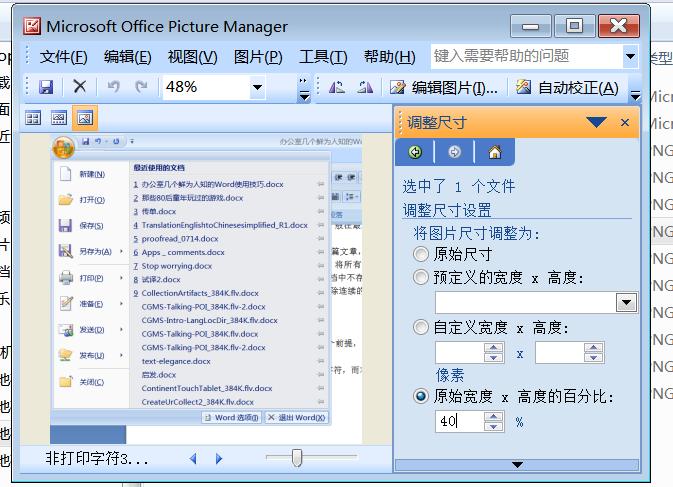Click the percentage field showing 40

pyautogui.click(x=459, y=421)
